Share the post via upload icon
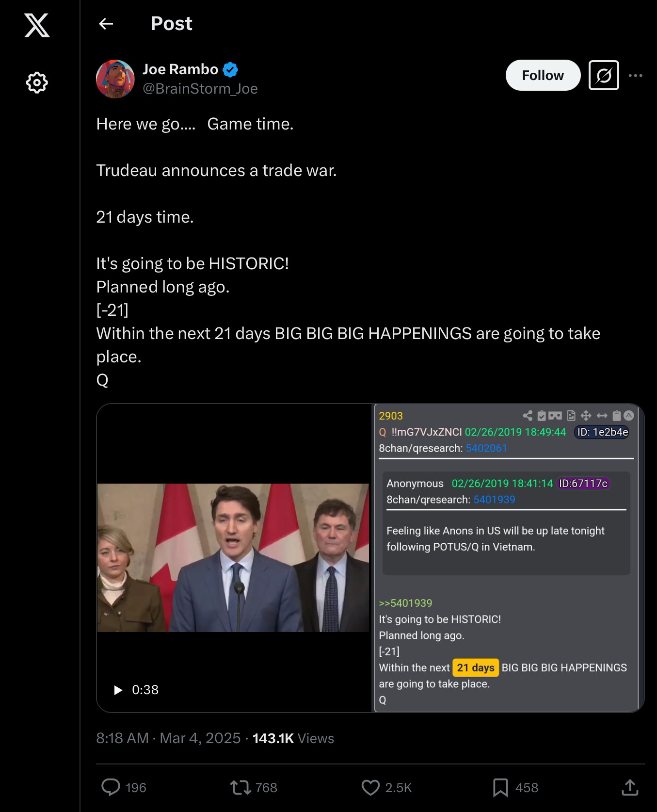 [x=630, y=787]
